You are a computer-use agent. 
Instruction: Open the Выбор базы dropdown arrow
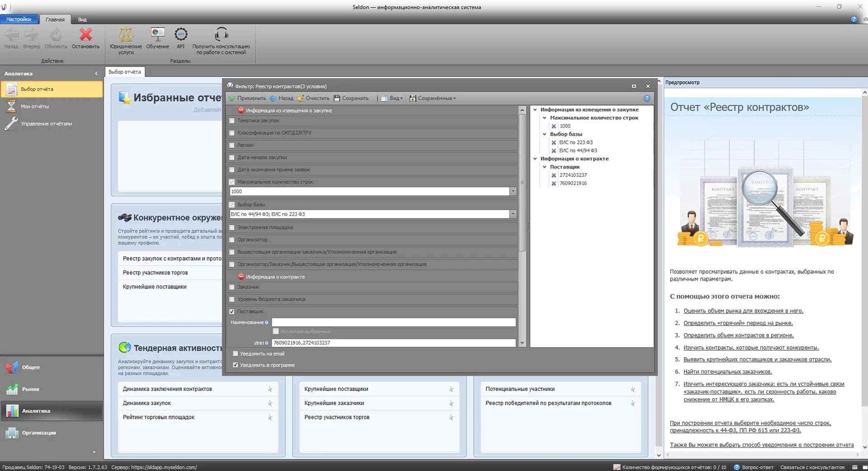coord(513,214)
